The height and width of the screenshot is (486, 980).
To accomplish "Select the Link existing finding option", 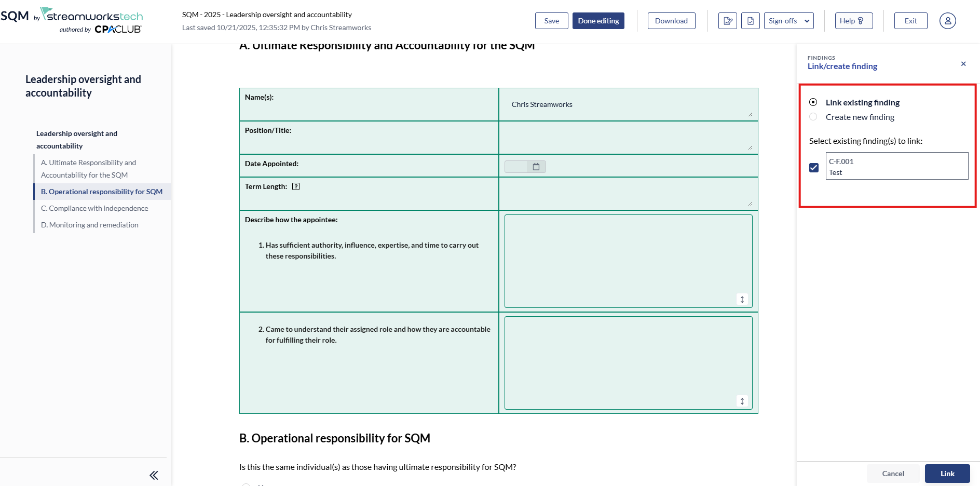I will (813, 102).
